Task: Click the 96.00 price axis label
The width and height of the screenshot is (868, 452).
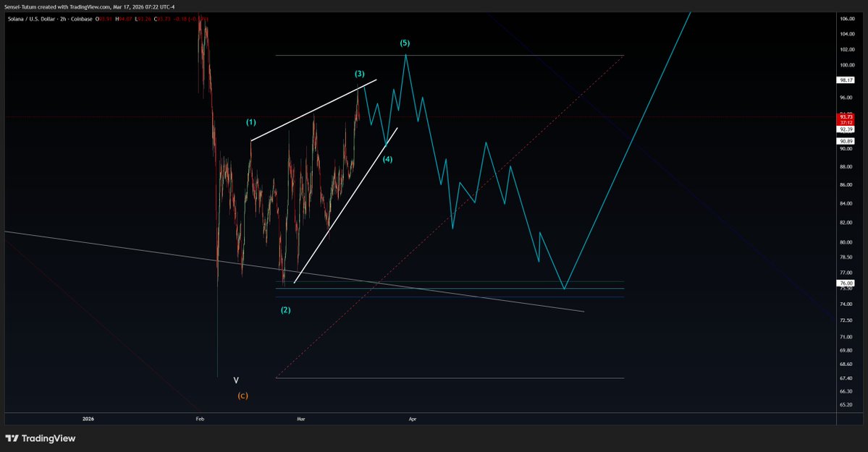Action: 847,98
